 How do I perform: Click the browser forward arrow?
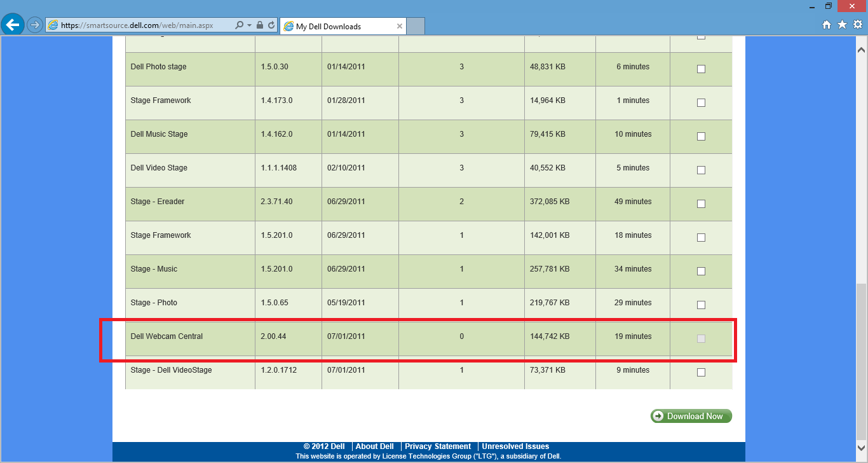point(35,25)
